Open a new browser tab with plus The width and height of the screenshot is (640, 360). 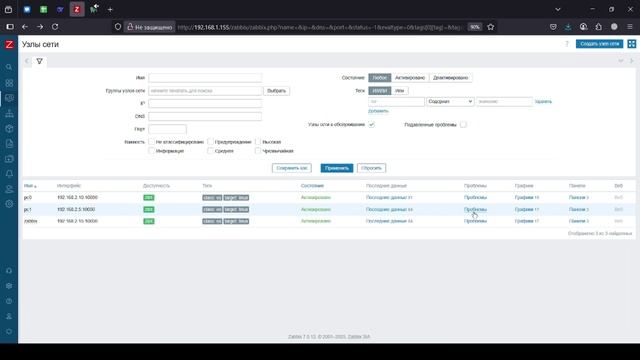coord(110,9)
